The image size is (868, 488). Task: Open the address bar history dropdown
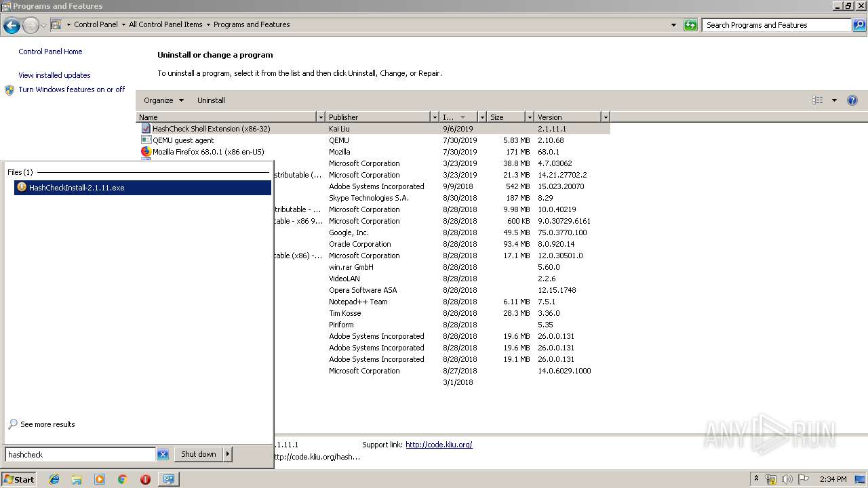673,25
